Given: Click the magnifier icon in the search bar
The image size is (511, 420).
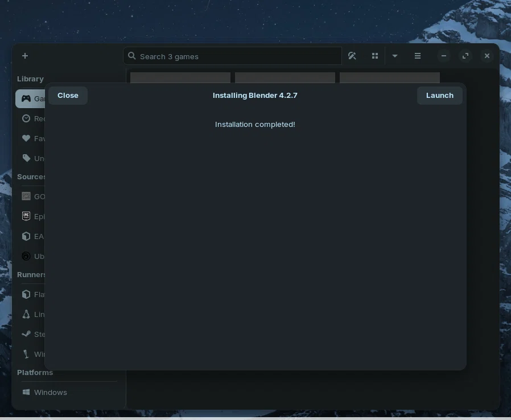Looking at the screenshot, I should click(x=131, y=56).
